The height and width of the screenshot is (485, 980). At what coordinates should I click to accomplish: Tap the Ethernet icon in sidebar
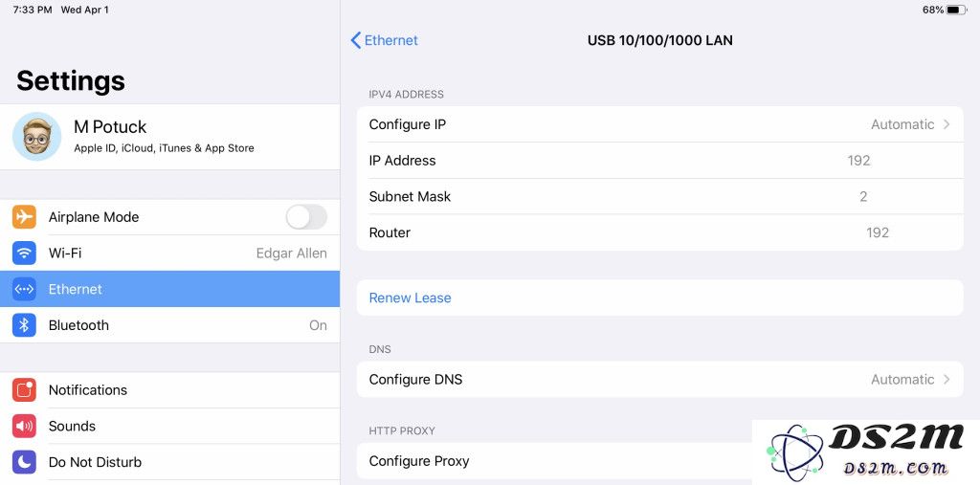pyautogui.click(x=24, y=290)
